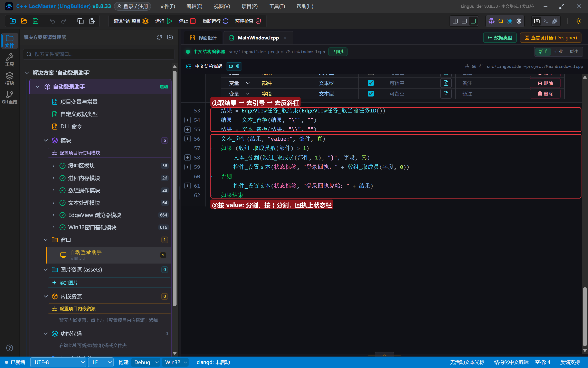Image resolution: width=588 pixels, height=368 pixels.
Task: Click the Run play icon
Action: (170, 21)
